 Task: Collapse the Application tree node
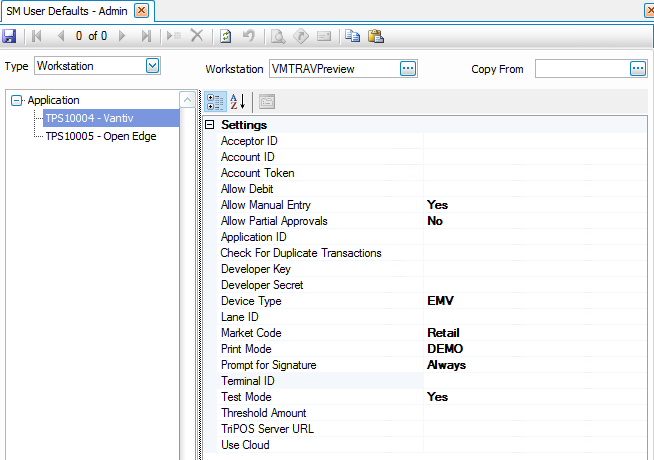click(17, 100)
